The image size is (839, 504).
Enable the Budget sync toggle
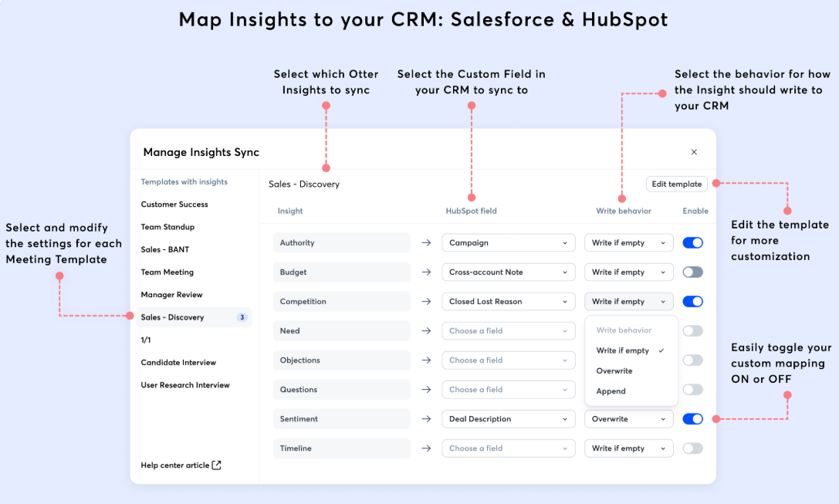[x=692, y=272]
